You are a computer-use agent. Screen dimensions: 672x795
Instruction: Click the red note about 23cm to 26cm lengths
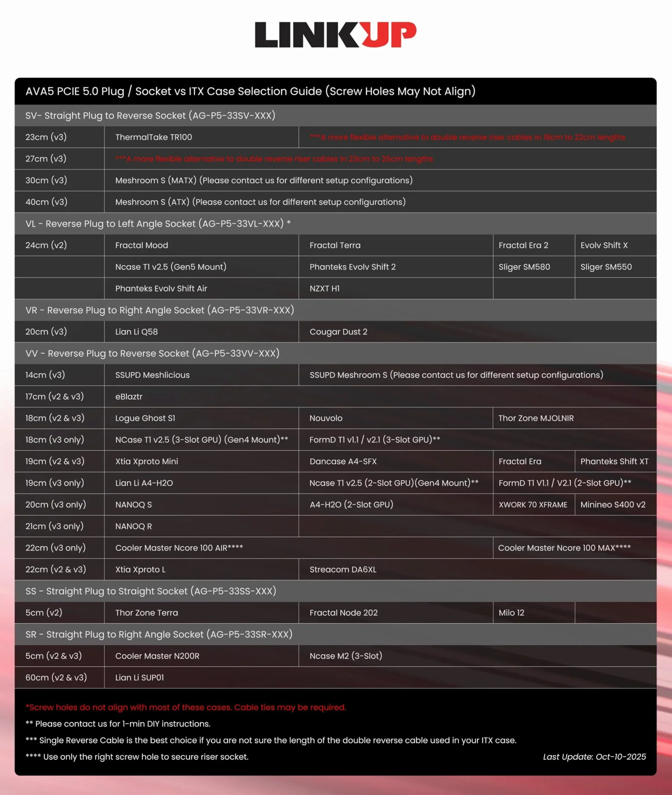[274, 159]
